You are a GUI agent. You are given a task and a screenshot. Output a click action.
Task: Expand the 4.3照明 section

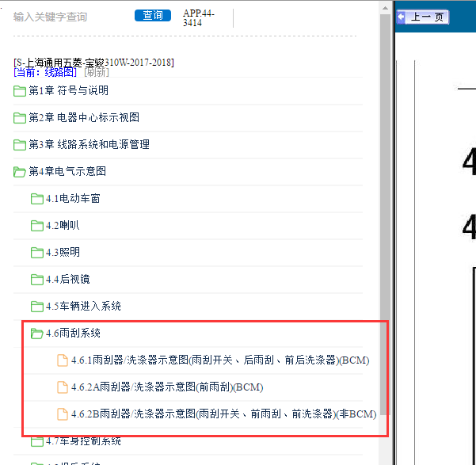click(63, 253)
